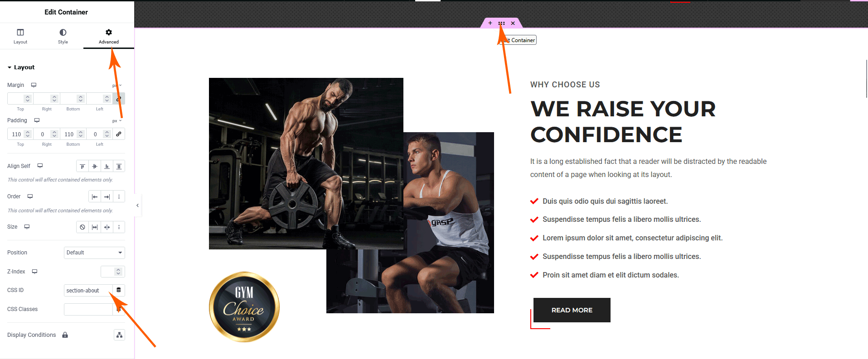The width and height of the screenshot is (868, 359).
Task: Click the add container plus icon
Action: [490, 23]
